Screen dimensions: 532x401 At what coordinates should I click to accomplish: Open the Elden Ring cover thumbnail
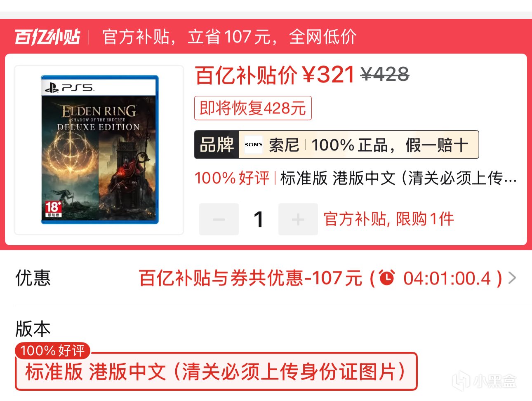99,150
